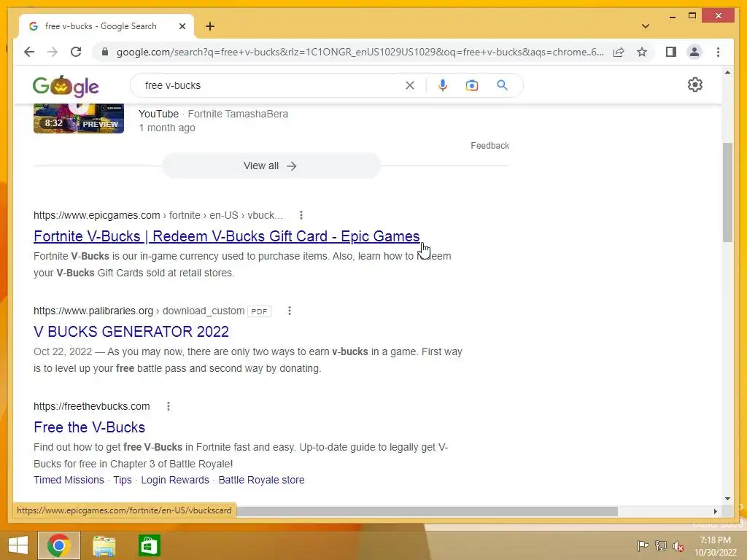Play the 8:32 video preview thumbnail

coord(79,118)
